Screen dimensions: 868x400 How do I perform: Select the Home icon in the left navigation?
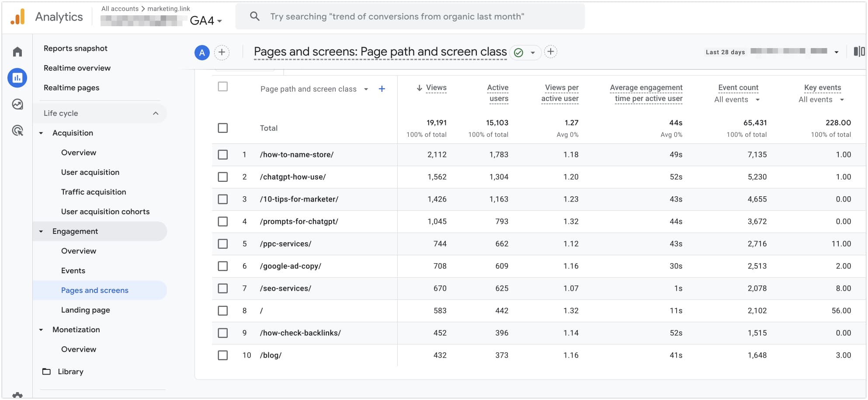point(17,51)
